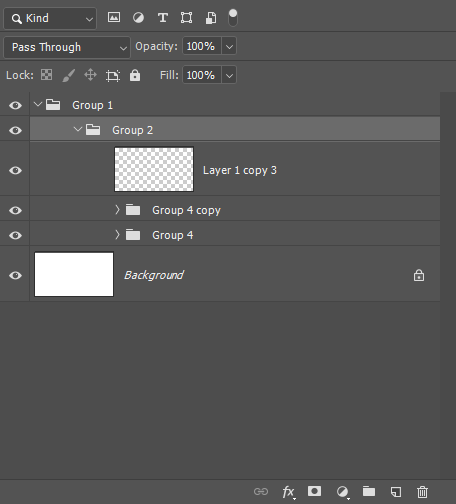
Task: Click the Fill value field
Action: [x=202, y=75]
